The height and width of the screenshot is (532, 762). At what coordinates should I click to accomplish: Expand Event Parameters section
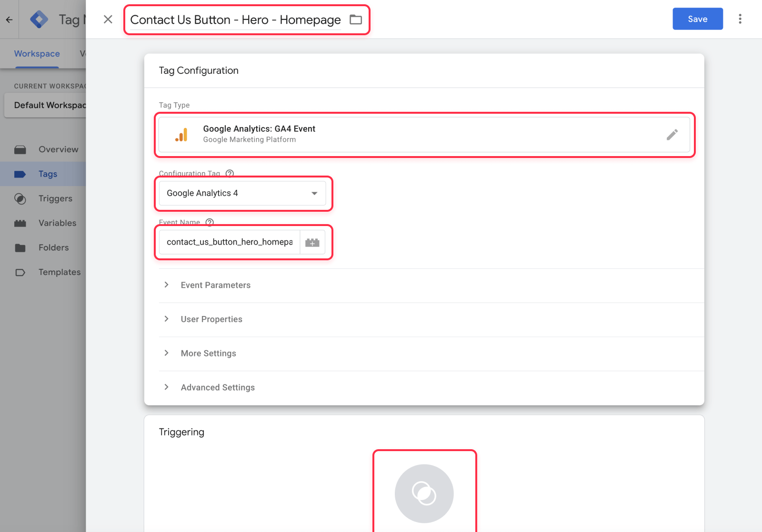[431, 285]
